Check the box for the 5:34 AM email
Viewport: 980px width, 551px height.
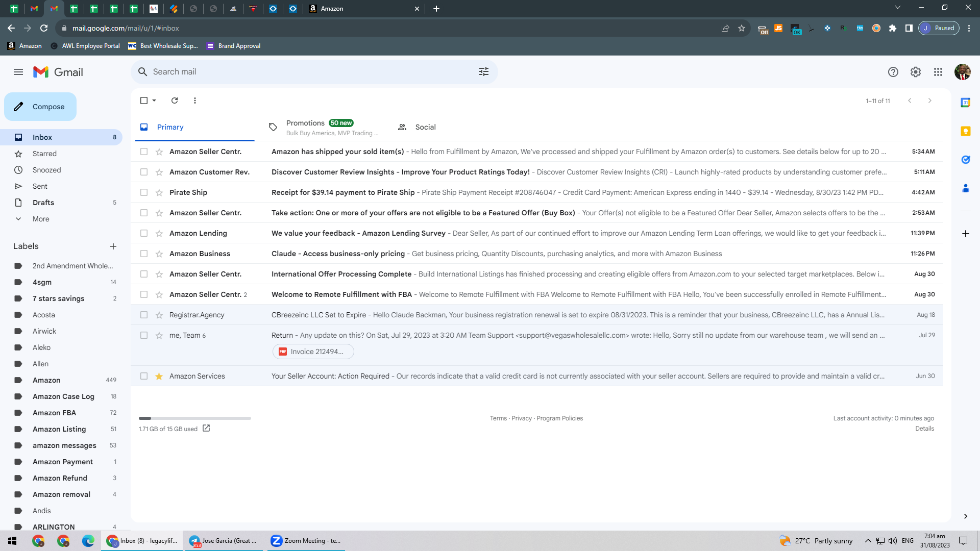[x=144, y=152]
